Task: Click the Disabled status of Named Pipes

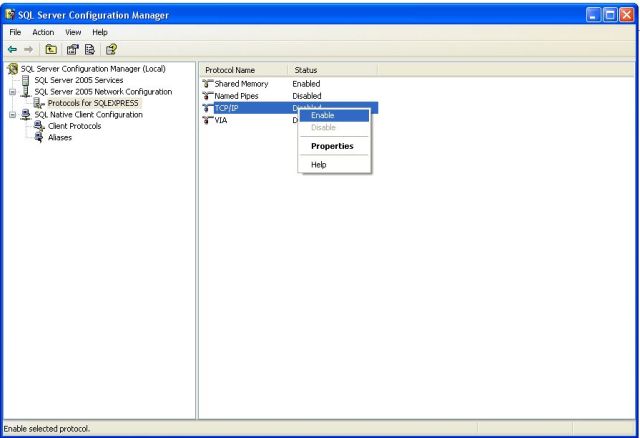Action: point(307,96)
